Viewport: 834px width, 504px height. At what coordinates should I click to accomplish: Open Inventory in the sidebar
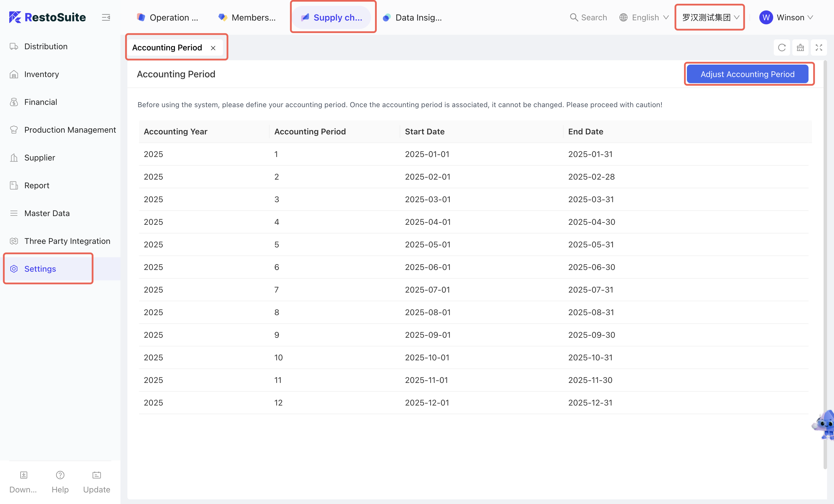pyautogui.click(x=41, y=74)
